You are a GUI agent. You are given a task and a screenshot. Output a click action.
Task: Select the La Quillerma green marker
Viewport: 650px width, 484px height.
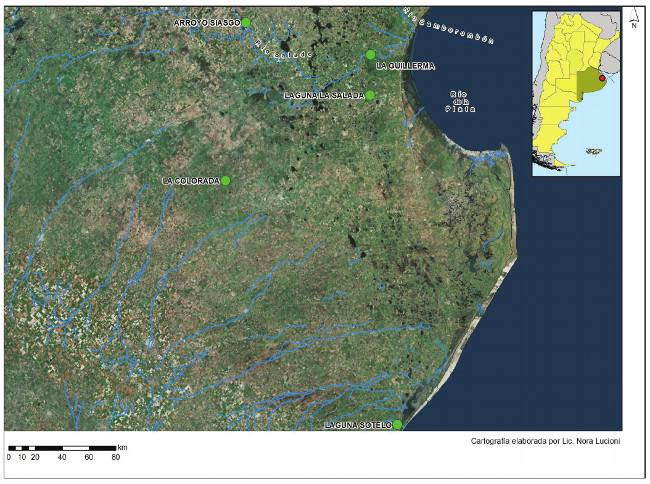(371, 54)
